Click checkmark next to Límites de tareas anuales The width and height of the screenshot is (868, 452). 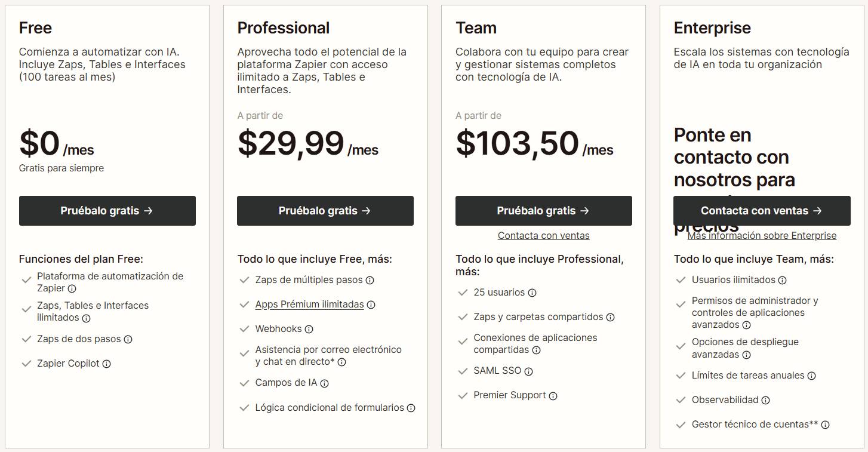(x=680, y=376)
